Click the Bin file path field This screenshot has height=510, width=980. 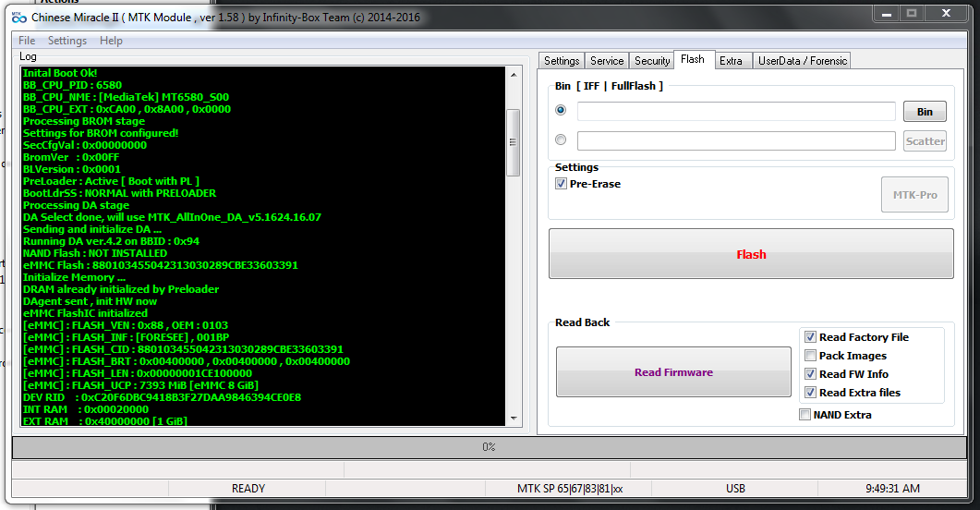(736, 111)
